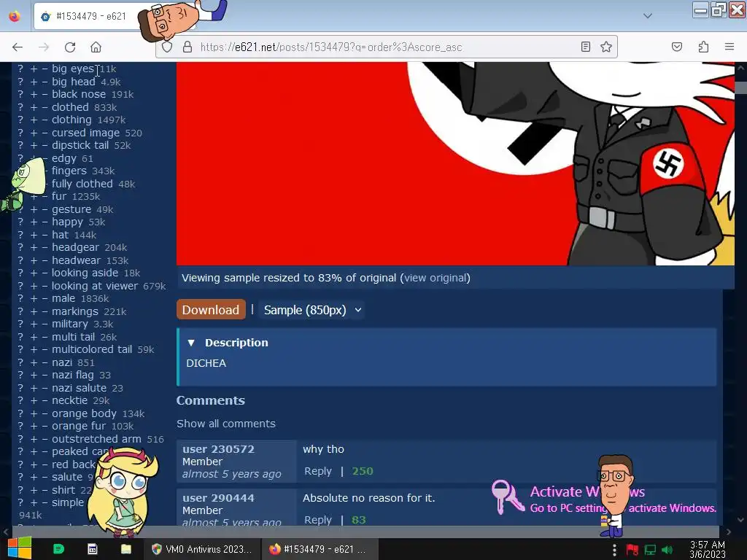Reload the current page
The image size is (747, 560).
click(x=70, y=47)
